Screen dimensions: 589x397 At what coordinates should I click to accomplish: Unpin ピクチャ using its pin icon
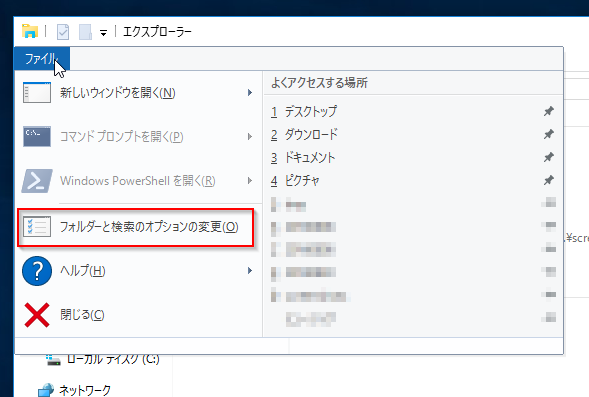tap(549, 180)
